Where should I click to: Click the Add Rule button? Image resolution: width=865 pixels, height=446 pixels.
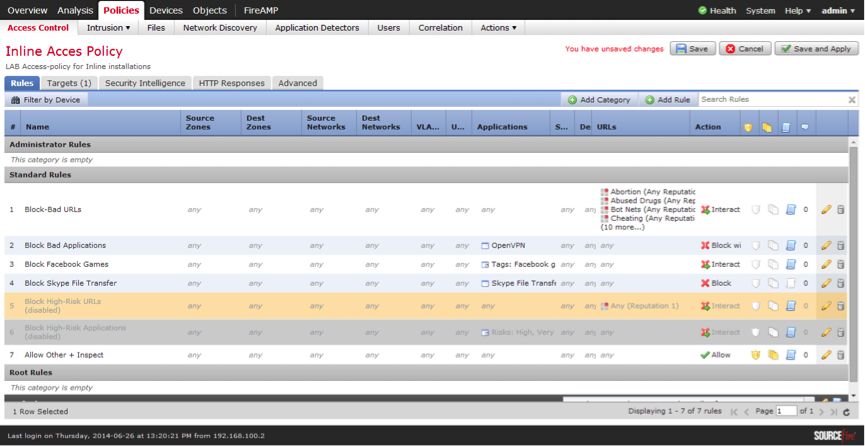tap(668, 100)
